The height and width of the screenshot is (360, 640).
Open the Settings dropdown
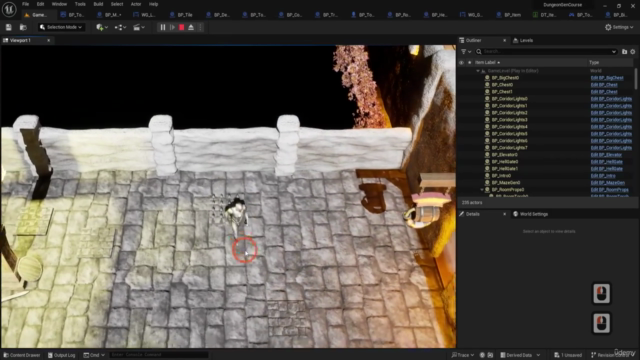click(619, 27)
